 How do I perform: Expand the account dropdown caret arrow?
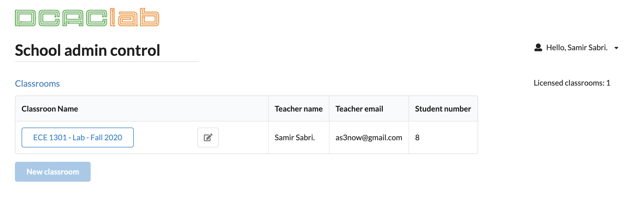point(616,48)
